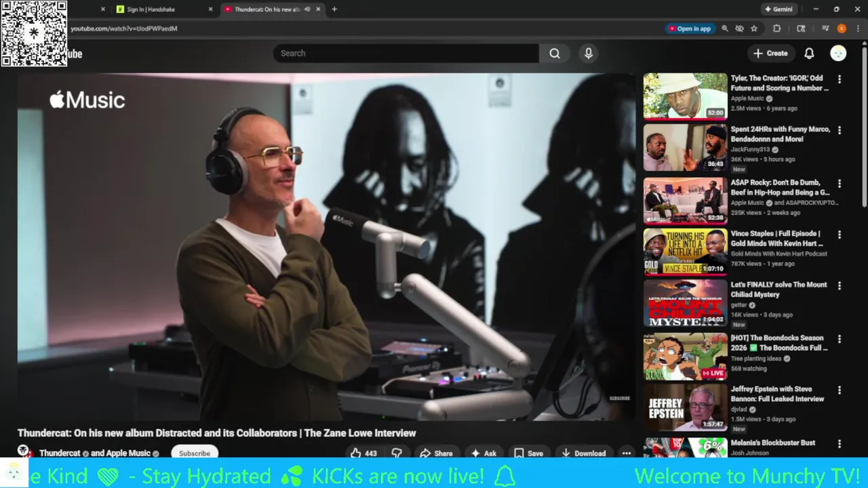Open The Boondocks LIVE thumbnail
868x488 pixels.
point(685,357)
